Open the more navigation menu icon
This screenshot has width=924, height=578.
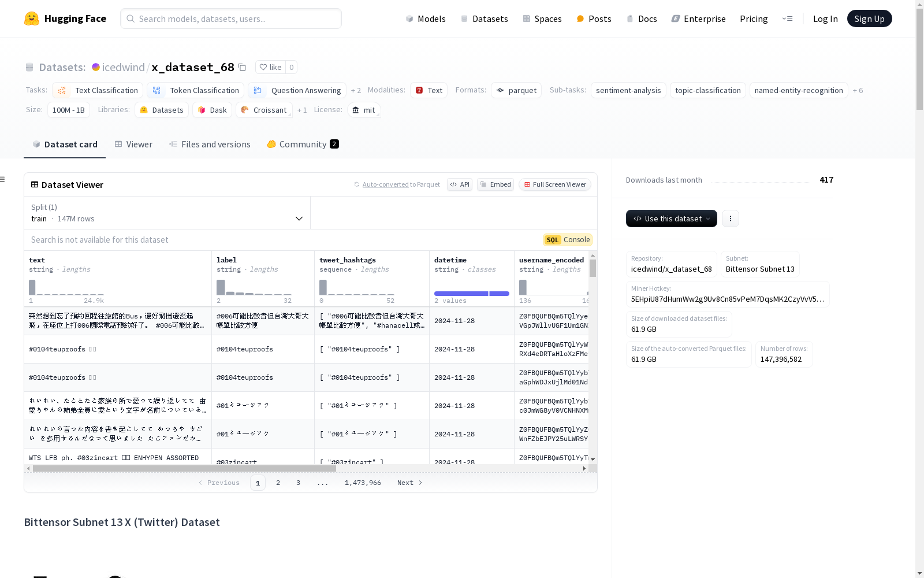[x=787, y=18]
